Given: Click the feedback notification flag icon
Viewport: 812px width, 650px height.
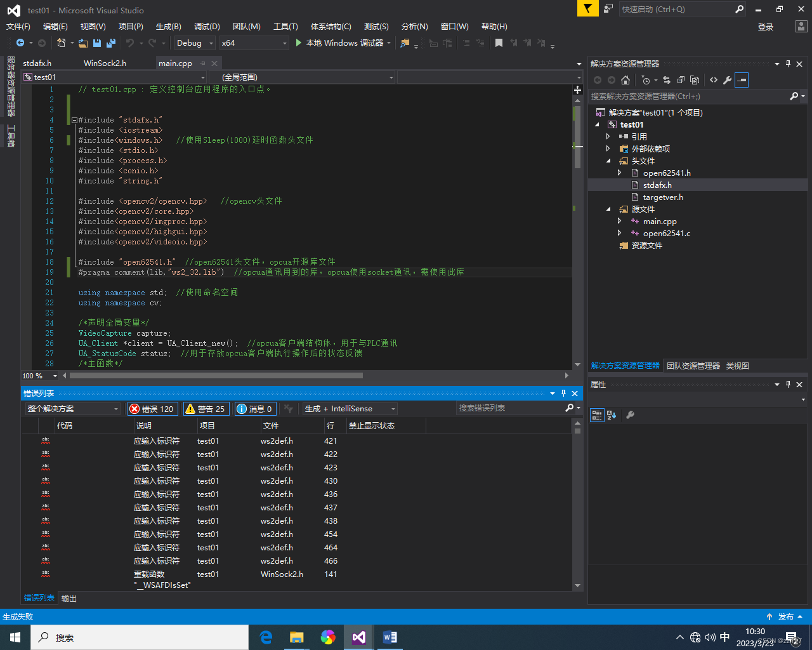Looking at the screenshot, I should (x=588, y=8).
